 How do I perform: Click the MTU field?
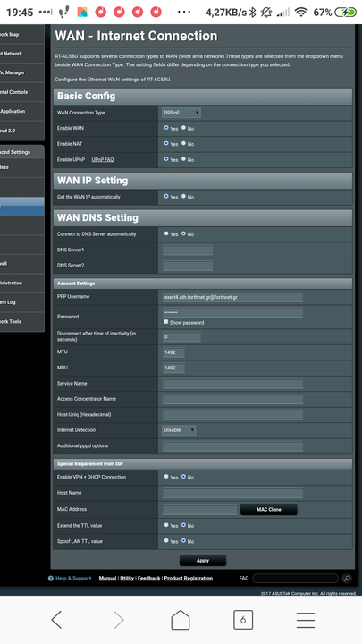tap(173, 352)
